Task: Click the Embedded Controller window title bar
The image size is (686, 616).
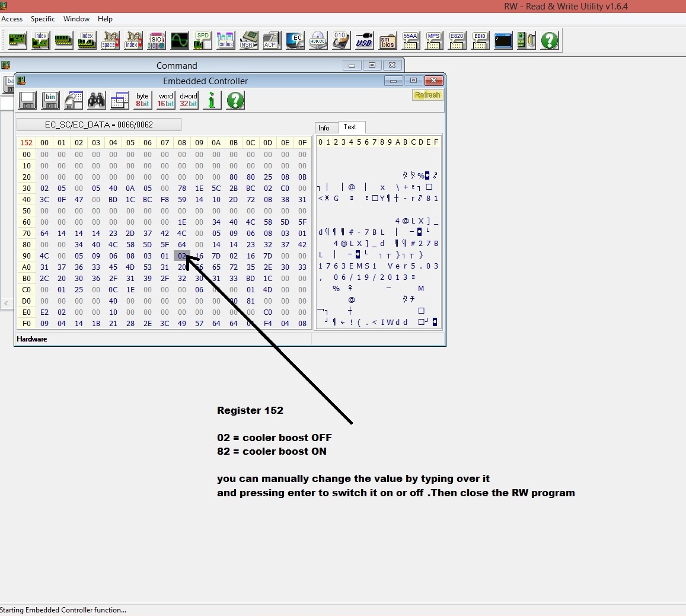Action: coord(205,81)
